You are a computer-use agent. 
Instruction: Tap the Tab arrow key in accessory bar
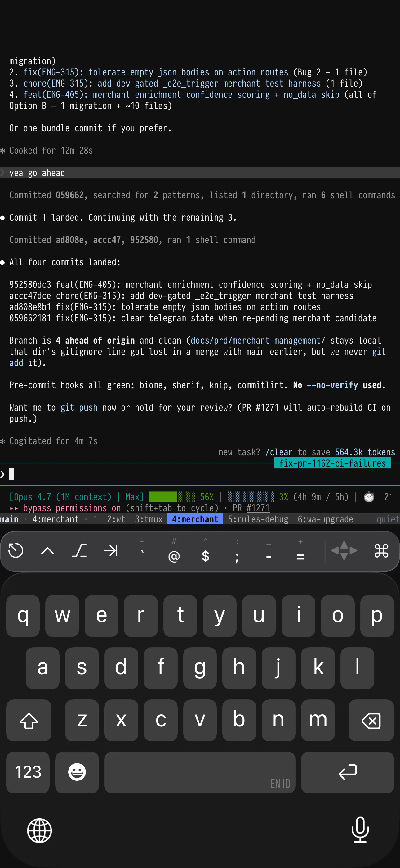click(x=111, y=551)
